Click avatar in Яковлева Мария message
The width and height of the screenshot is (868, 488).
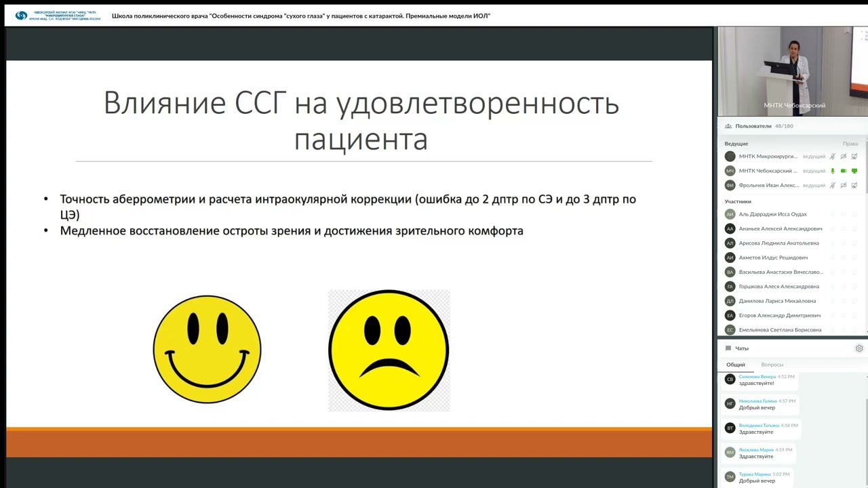pyautogui.click(x=730, y=453)
